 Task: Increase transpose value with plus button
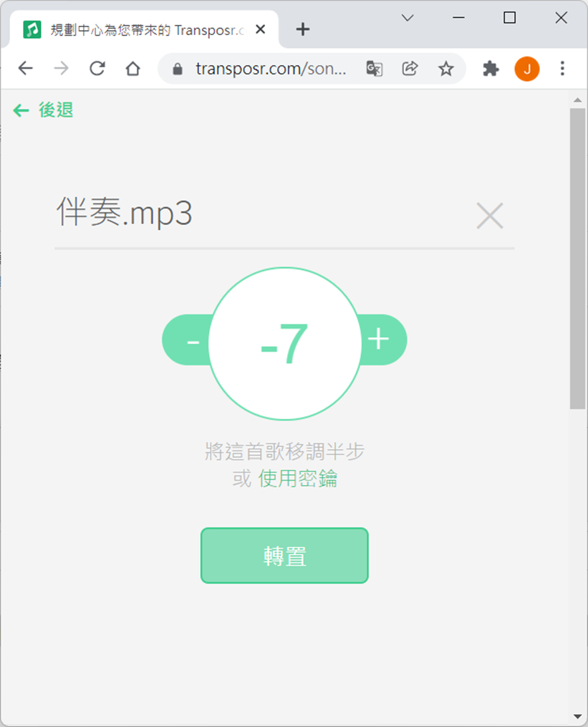coord(383,340)
